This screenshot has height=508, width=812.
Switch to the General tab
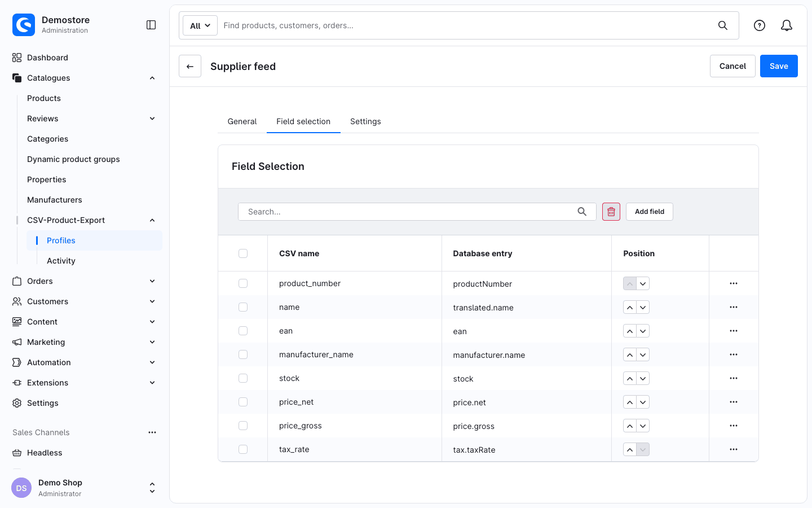point(242,121)
